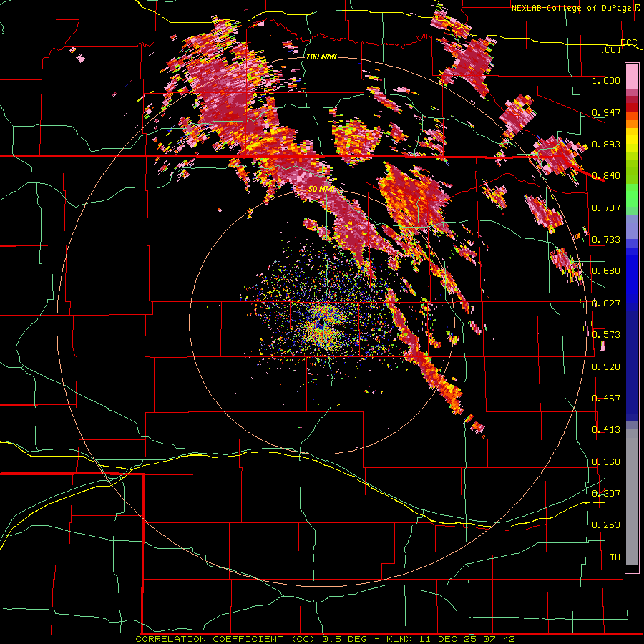This screenshot has width=644, height=644.
Task: Select the 1.000 legend value
Action: [606, 80]
